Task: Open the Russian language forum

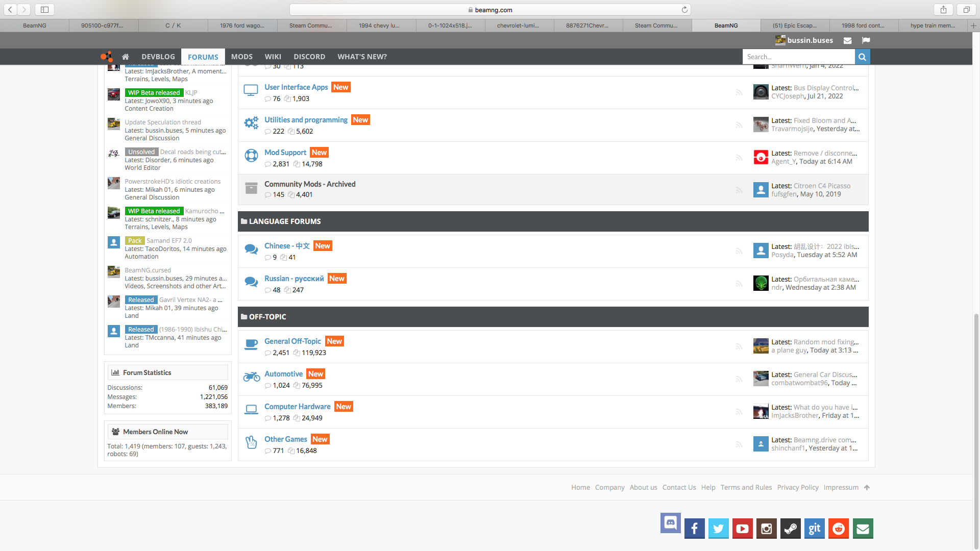Action: click(294, 279)
